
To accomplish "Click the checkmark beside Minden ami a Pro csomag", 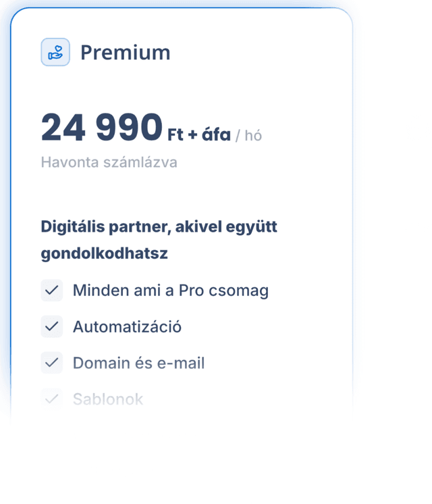I will [52, 291].
